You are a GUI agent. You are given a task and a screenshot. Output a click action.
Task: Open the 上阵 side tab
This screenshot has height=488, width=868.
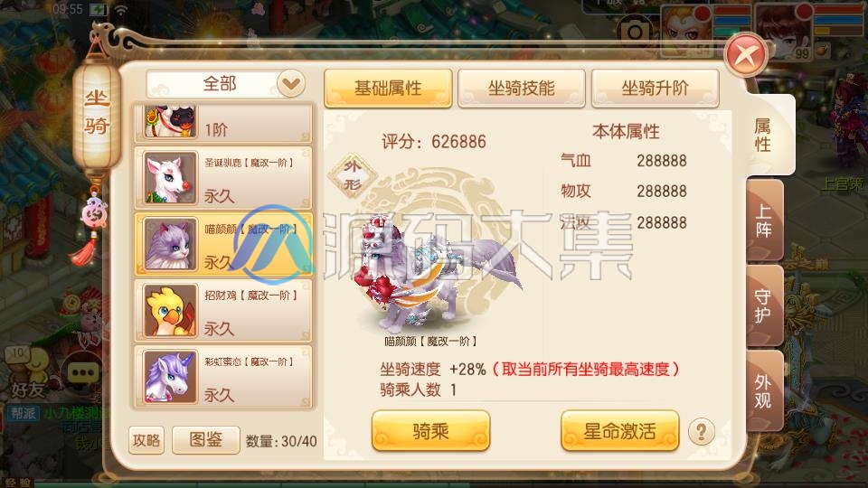(x=765, y=221)
